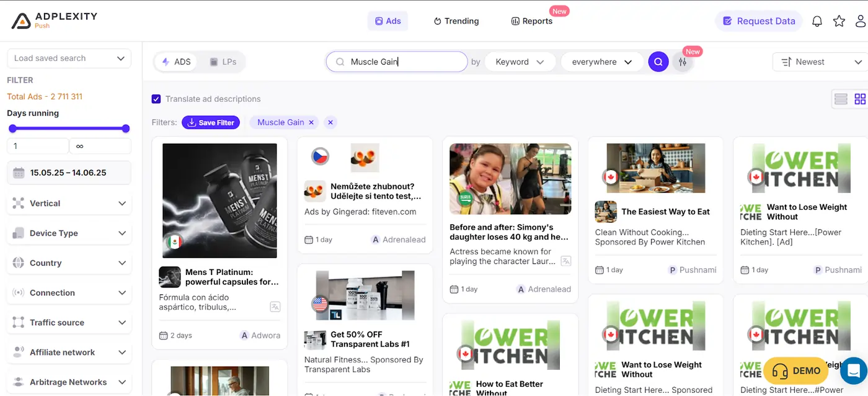This screenshot has width=868, height=396.
Task: Click the maximum days infinity field
Action: (100, 146)
